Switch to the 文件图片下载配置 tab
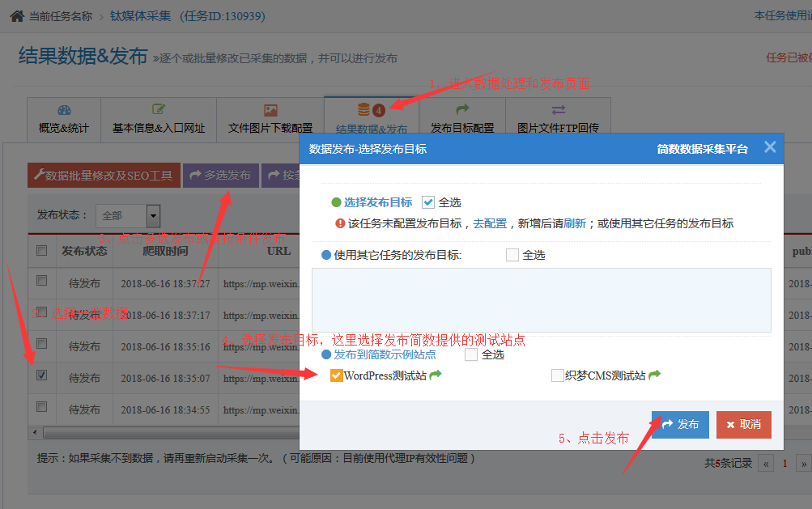The width and height of the screenshot is (812, 509). [270, 120]
